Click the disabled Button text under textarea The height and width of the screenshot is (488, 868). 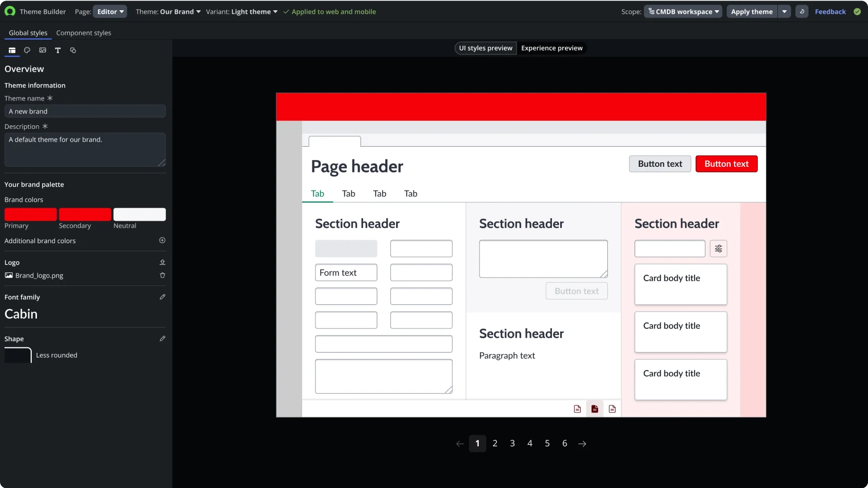(577, 291)
